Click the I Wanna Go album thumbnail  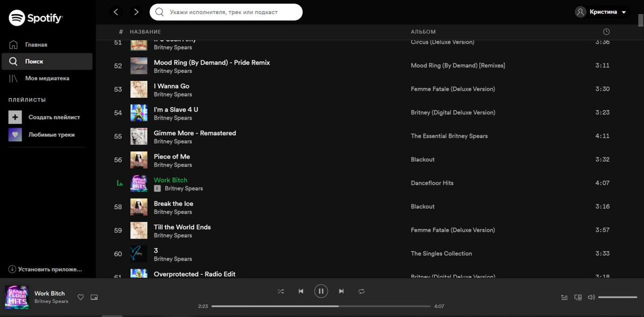point(139,90)
